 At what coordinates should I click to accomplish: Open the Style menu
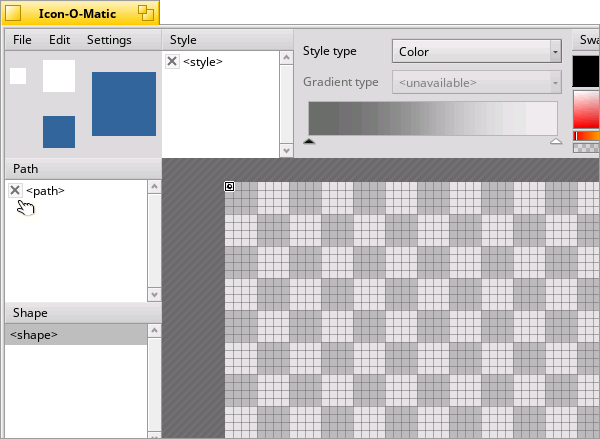(183, 40)
